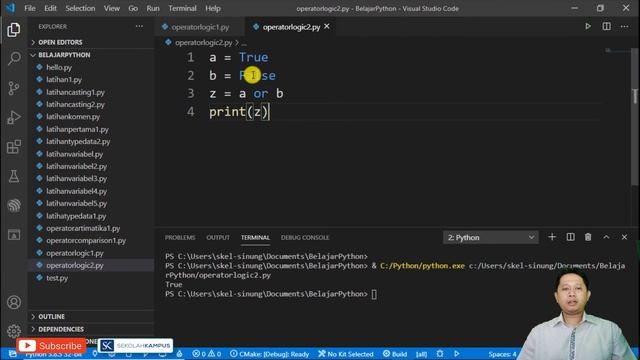Open the Extensions view
The height and width of the screenshot is (360, 640).
(x=13, y=147)
